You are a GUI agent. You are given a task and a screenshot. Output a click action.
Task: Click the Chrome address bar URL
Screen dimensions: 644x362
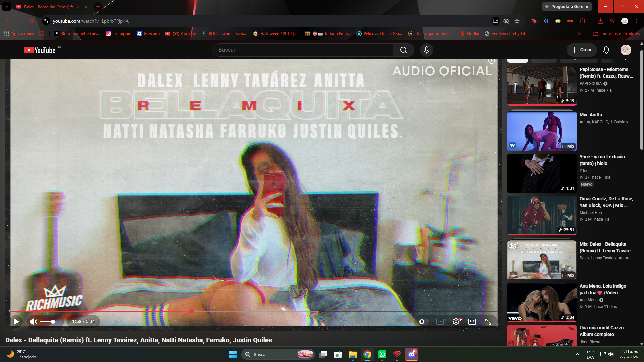[x=91, y=21]
